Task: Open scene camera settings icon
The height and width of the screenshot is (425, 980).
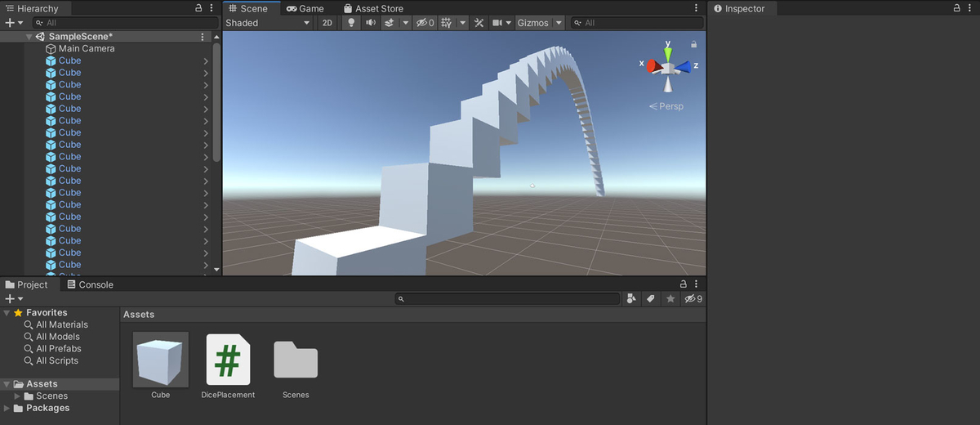Action: click(497, 23)
